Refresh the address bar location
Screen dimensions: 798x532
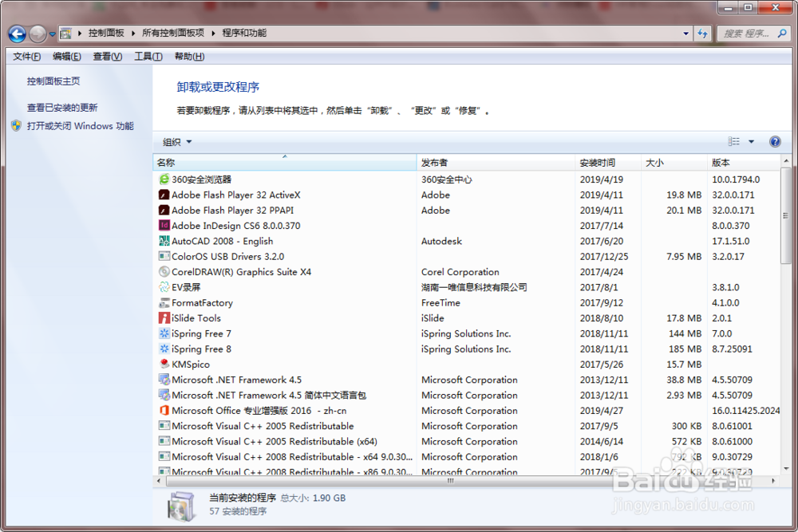(x=703, y=33)
